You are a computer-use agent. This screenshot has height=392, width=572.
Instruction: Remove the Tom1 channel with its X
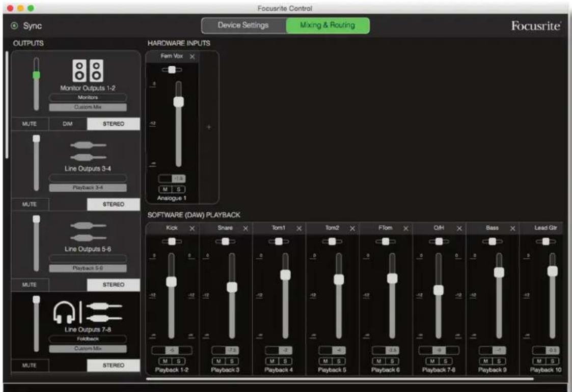coord(299,228)
